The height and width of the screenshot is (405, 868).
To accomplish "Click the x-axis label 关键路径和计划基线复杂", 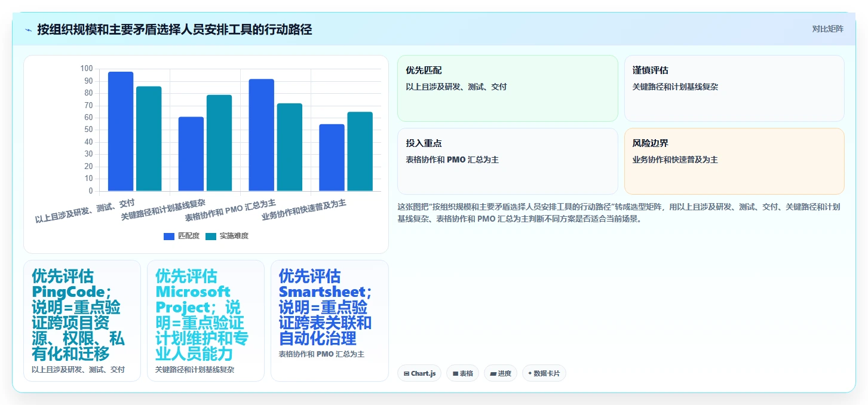I will point(163,210).
